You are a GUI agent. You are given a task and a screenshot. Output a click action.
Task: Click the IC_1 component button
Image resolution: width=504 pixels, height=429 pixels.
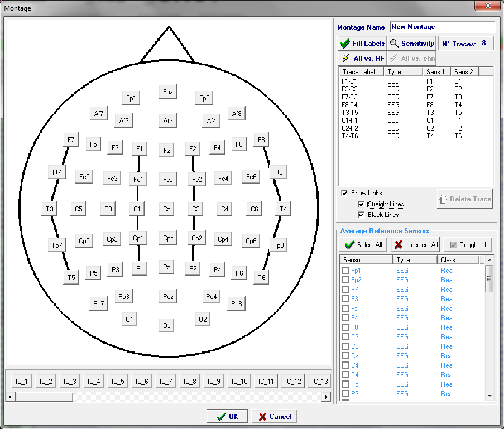[x=22, y=381]
